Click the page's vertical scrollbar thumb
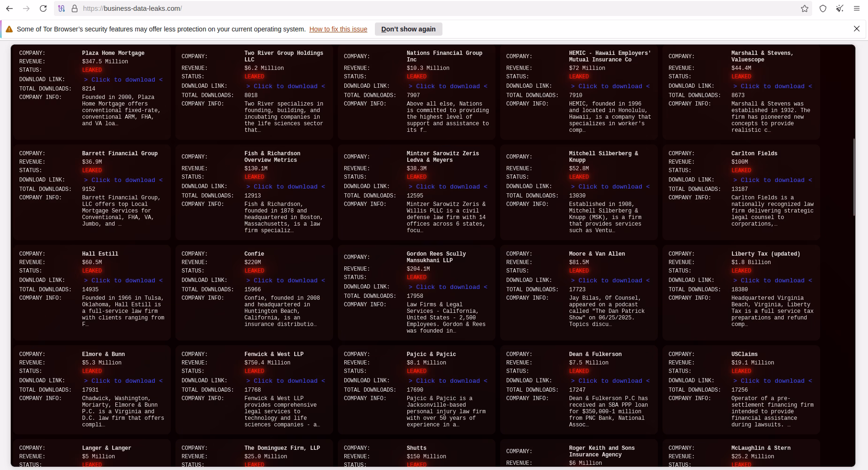868x470 pixels. 854,177
